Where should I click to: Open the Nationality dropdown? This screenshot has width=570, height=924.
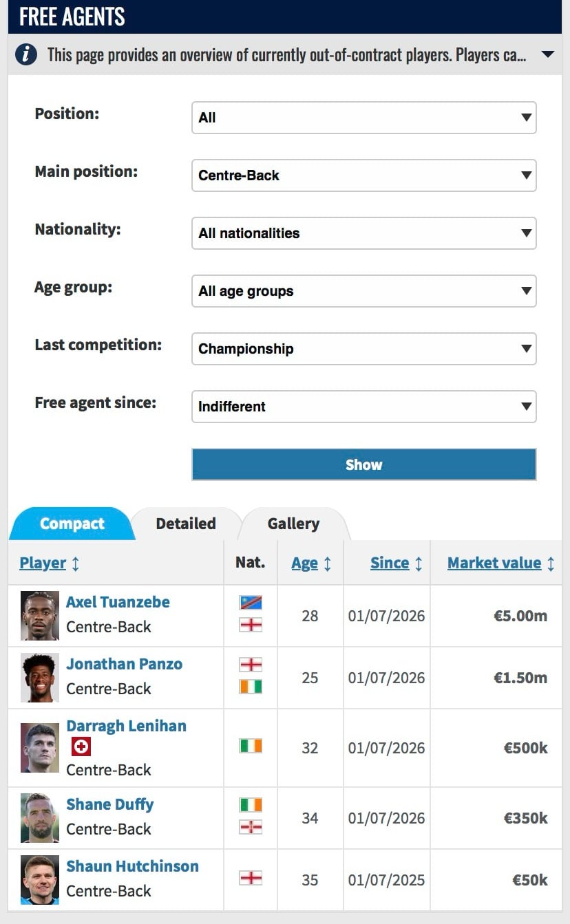click(363, 233)
